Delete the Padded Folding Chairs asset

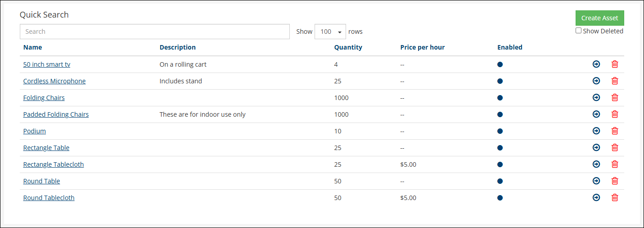pos(615,114)
